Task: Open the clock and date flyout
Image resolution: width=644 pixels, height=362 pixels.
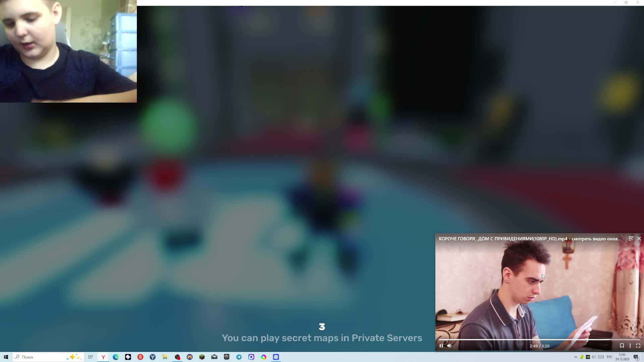Action: pos(622,357)
